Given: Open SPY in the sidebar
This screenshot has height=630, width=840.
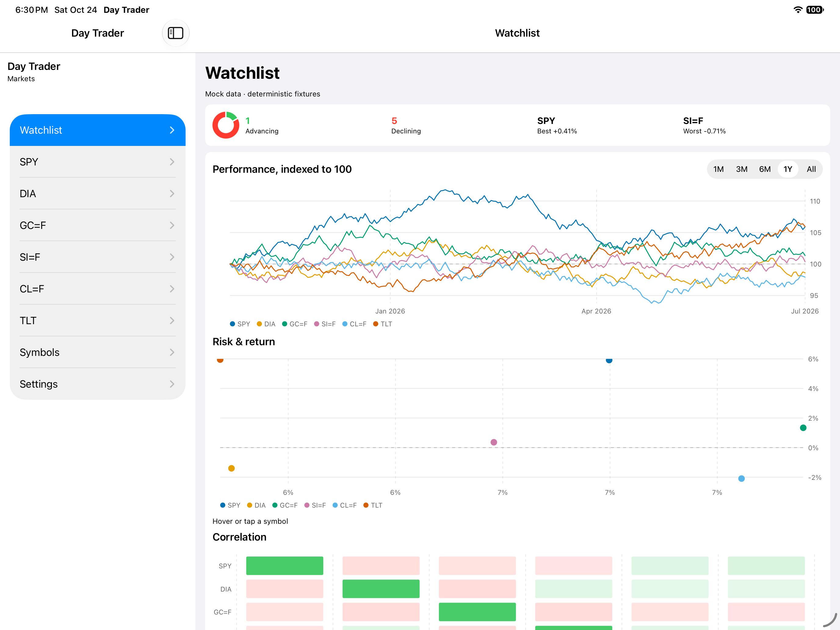Looking at the screenshot, I should coord(98,162).
